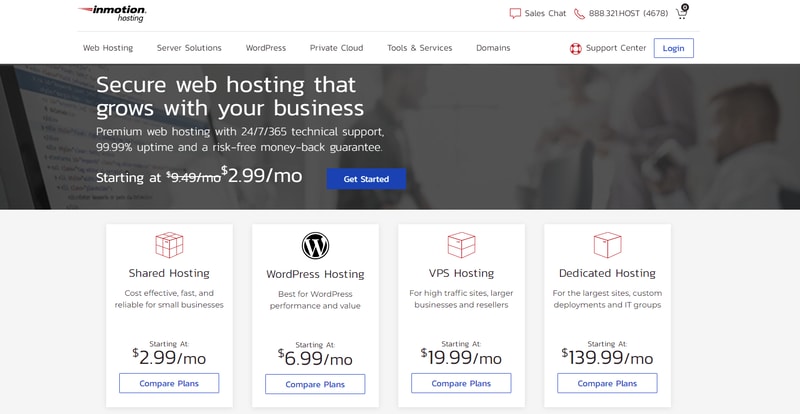Click the $6.99/mo price text
800x414 pixels.
tap(315, 358)
